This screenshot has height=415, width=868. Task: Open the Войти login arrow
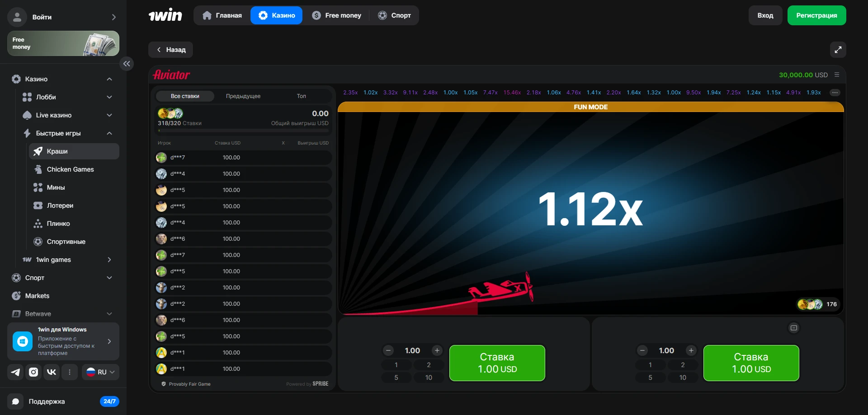coord(114,17)
